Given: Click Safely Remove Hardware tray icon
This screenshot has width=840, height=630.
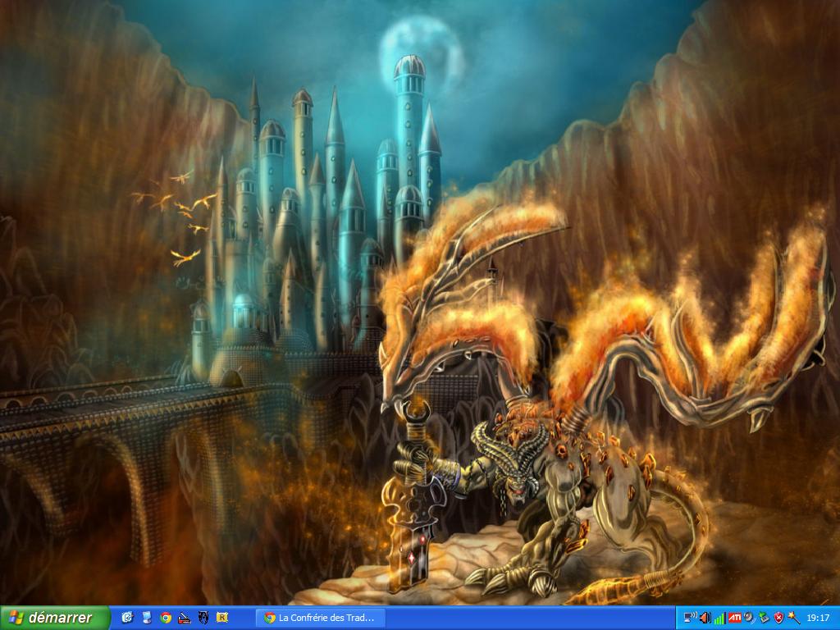Looking at the screenshot, I should 764,619.
